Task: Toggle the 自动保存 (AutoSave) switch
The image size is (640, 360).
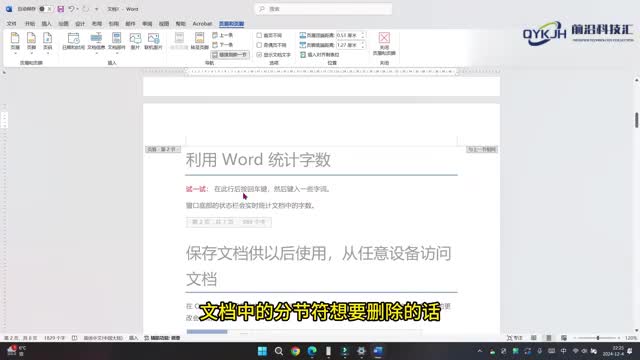Action: [45, 9]
